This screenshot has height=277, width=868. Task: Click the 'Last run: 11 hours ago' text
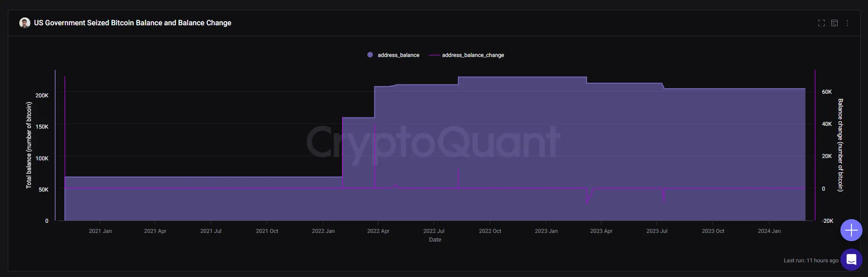click(811, 260)
